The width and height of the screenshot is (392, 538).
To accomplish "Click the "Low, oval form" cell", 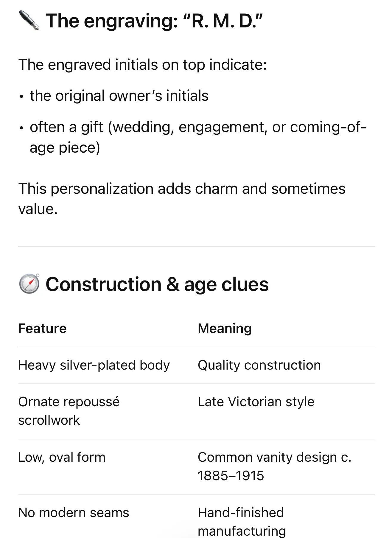I will tap(62, 457).
